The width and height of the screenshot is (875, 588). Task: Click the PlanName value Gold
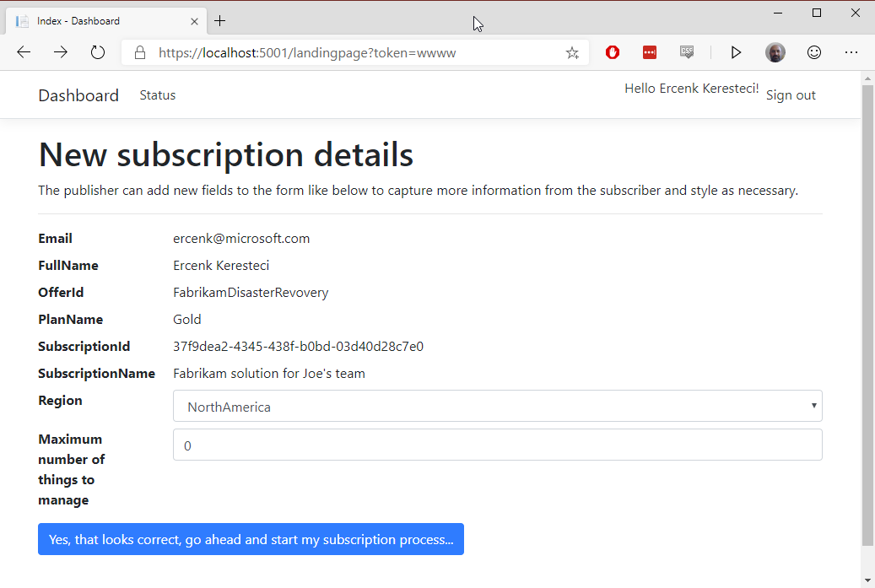point(187,320)
